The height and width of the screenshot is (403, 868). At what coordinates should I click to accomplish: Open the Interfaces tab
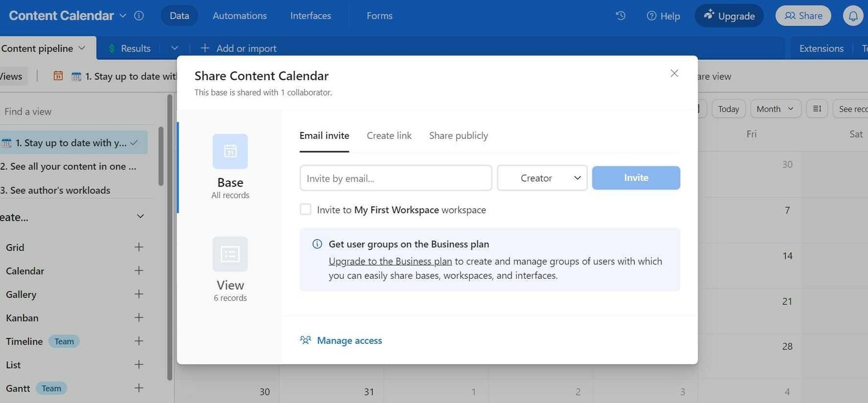(310, 16)
